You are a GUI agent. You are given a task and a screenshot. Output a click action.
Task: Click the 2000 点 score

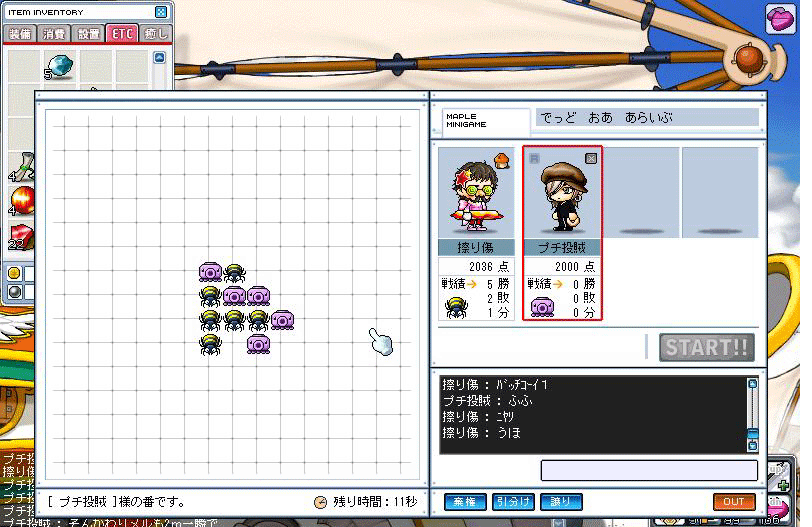click(575, 267)
